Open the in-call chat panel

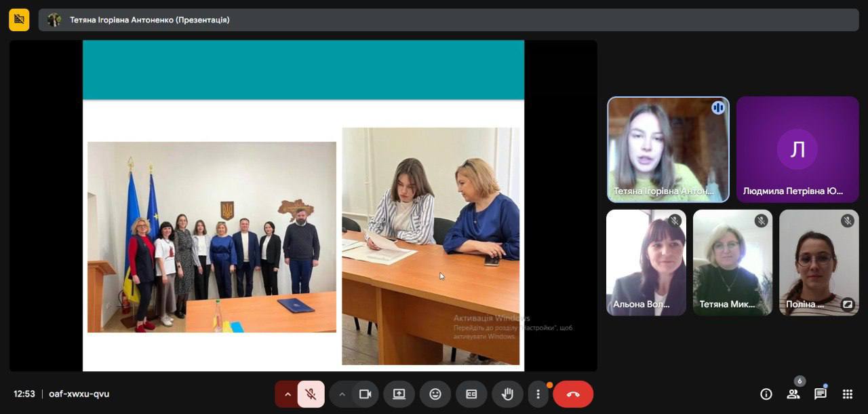pos(820,394)
